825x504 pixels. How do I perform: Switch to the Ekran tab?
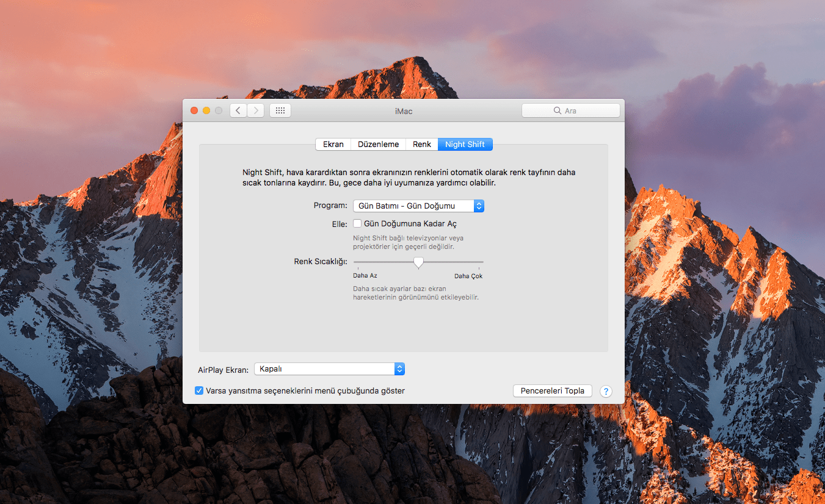[x=333, y=145]
